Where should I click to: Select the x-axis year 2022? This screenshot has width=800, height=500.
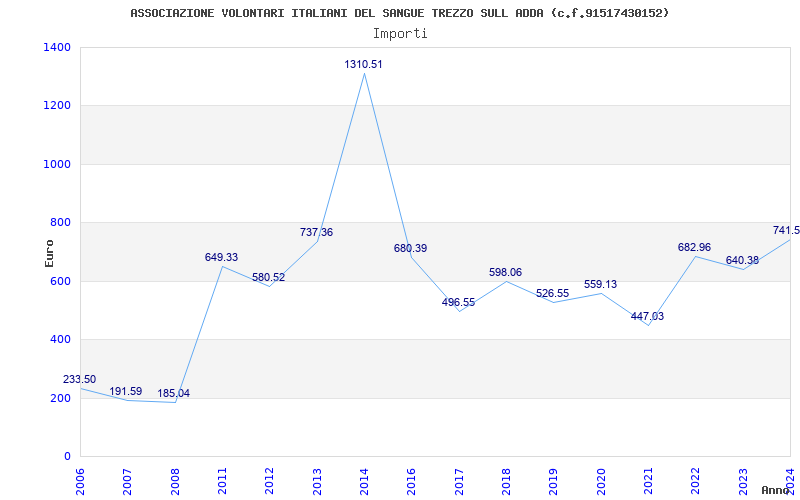[696, 481]
